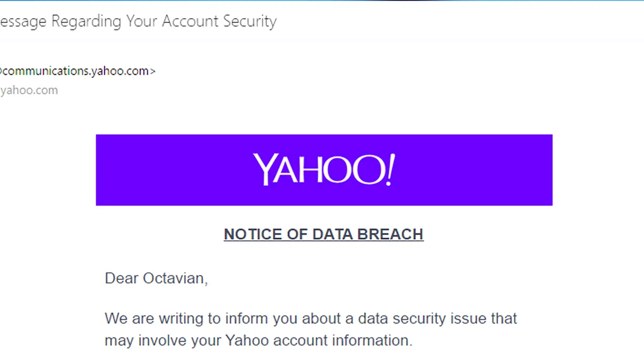
Task: Click the exclamation mark in Yahoo logo
Action: 390,169
